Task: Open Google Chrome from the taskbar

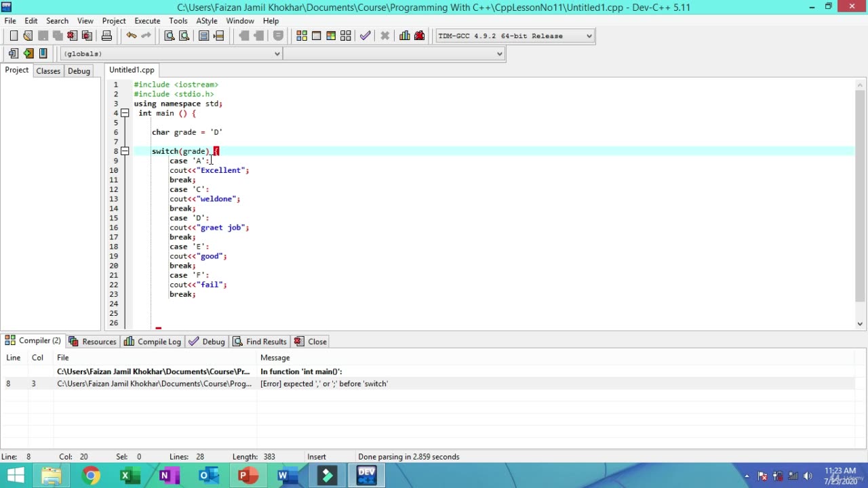Action: coord(90,476)
